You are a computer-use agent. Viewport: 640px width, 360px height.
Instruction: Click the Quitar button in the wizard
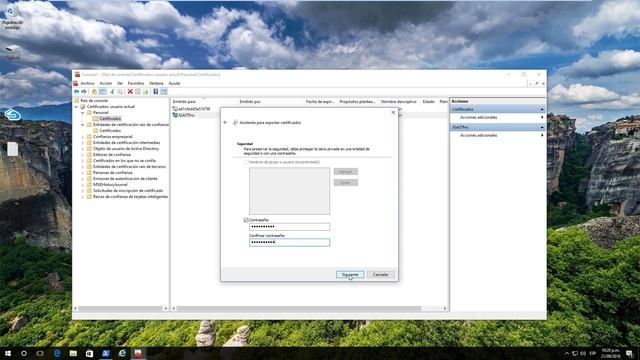(x=346, y=182)
